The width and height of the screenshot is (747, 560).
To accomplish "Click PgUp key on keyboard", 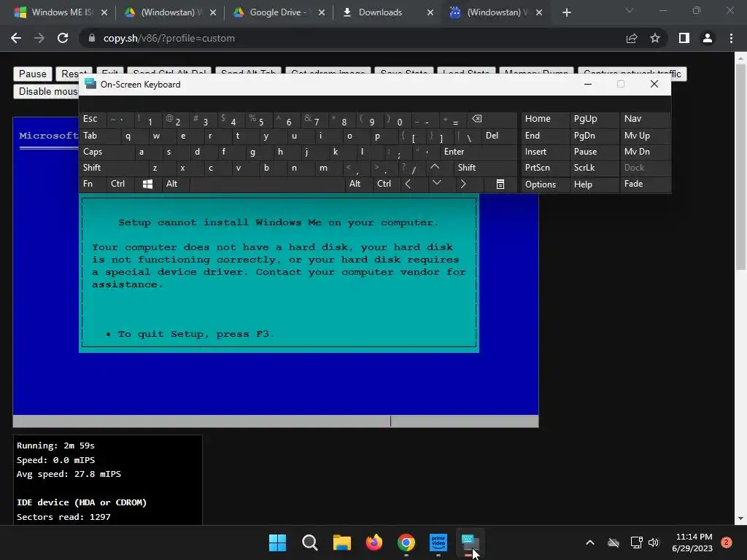I will click(594, 119).
